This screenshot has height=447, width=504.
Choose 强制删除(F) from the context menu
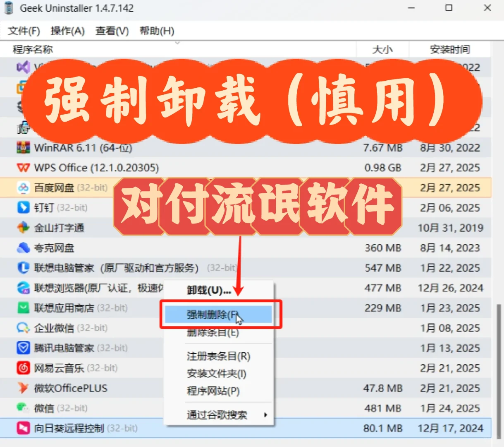pyautogui.click(x=211, y=314)
